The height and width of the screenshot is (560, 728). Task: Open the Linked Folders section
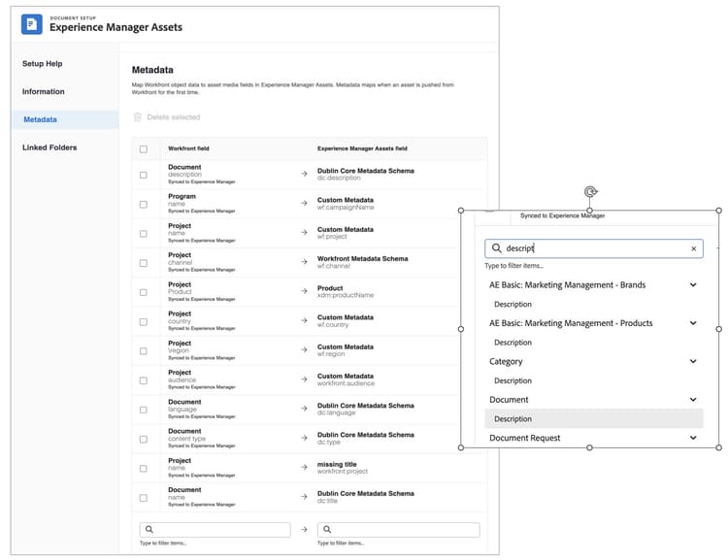tap(50, 148)
